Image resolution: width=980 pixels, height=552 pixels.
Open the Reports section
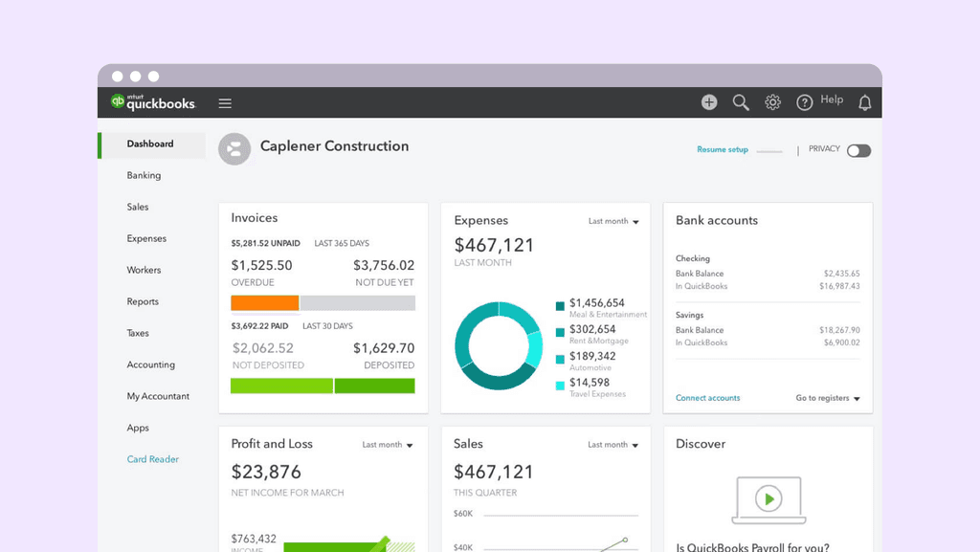(142, 301)
